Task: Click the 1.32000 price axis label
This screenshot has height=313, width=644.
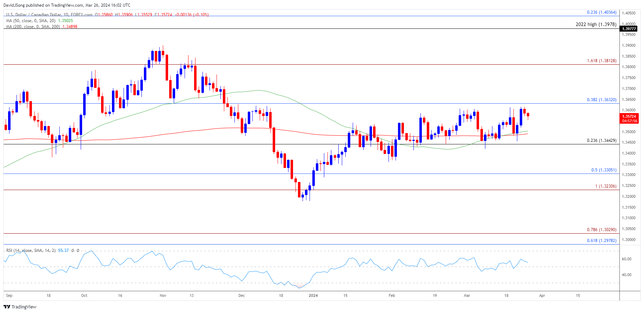Action: 629,196
